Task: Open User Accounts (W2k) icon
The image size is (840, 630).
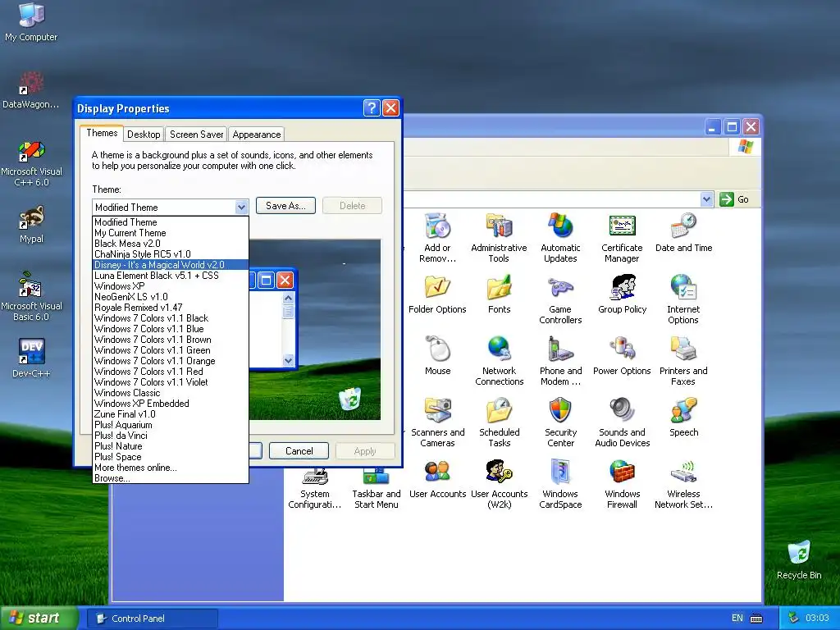Action: coord(500,484)
